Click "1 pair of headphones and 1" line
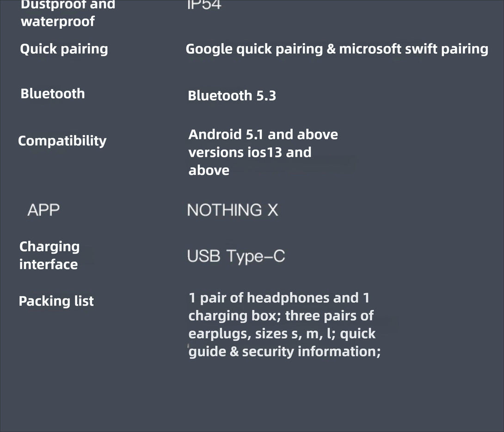The height and width of the screenshot is (432, 504). pyautogui.click(x=279, y=298)
